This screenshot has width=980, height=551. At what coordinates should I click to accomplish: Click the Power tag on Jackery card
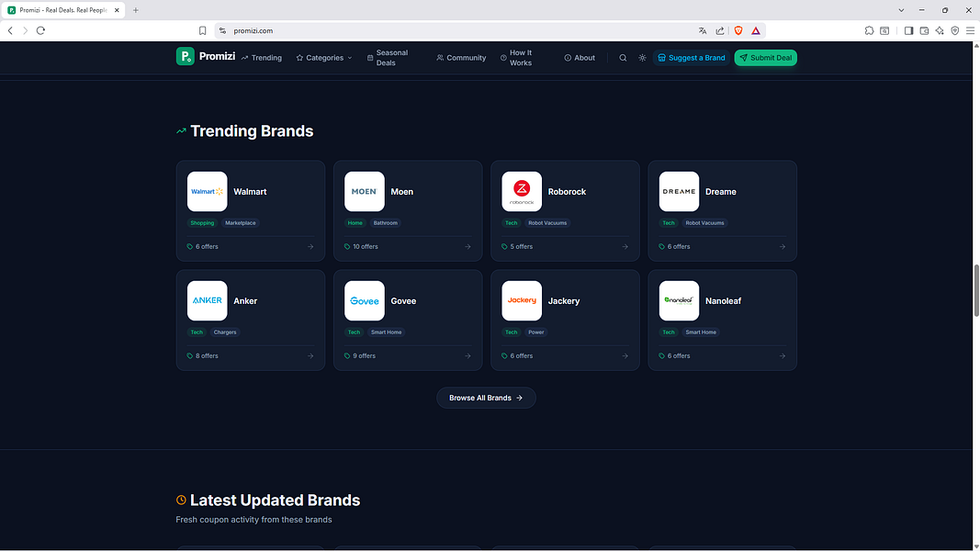tap(536, 332)
